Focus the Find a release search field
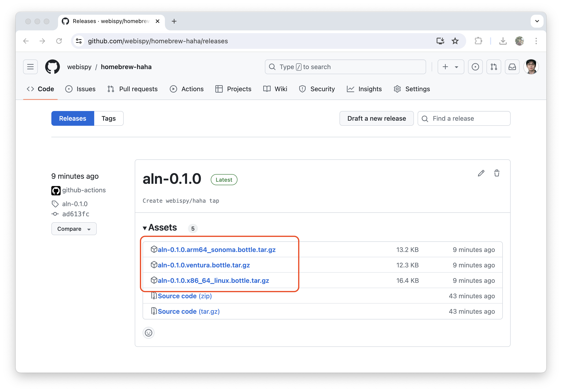 coord(464,118)
